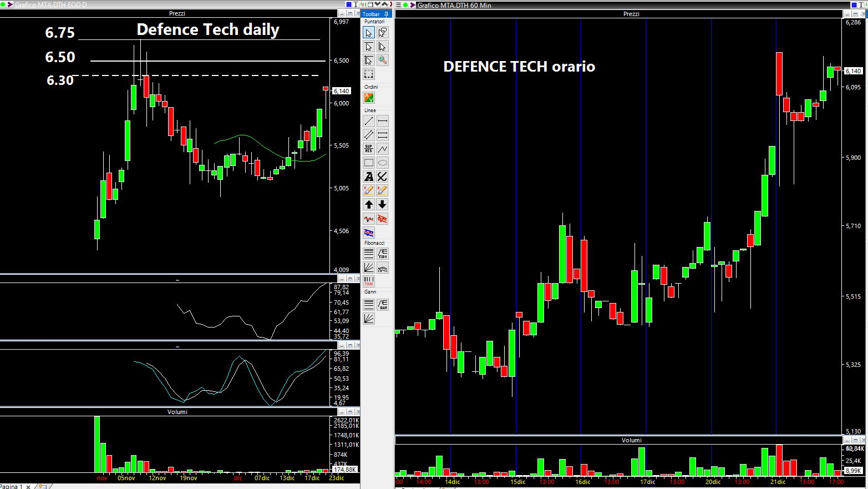Viewport: 868px width, 489px height.
Task: Choose the single horizontal line tool
Action: (x=383, y=121)
